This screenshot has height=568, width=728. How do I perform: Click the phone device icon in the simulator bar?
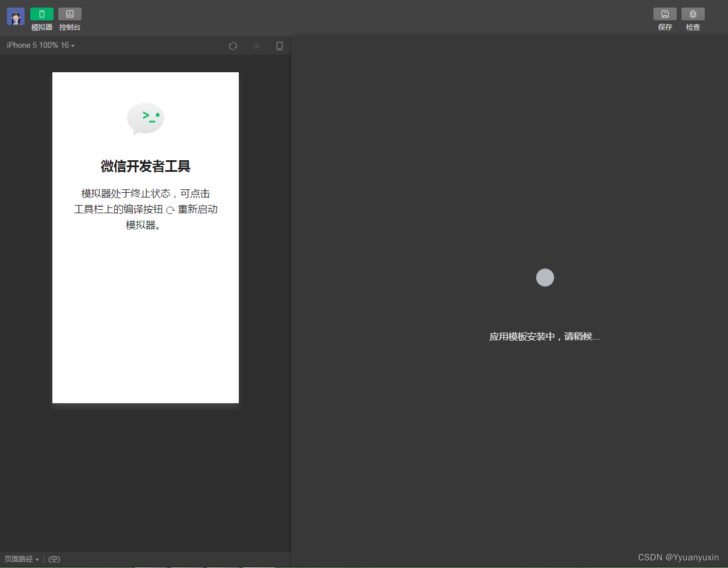click(280, 46)
